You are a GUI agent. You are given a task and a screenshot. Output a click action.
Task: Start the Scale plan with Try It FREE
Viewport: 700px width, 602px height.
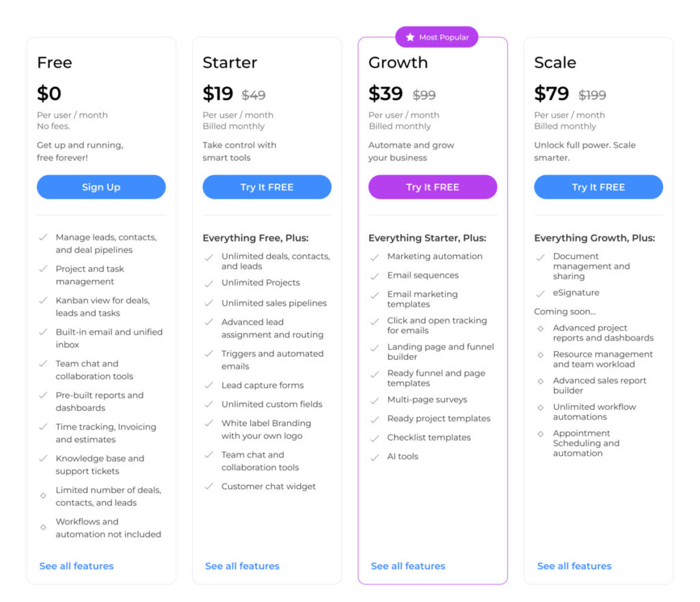click(598, 187)
